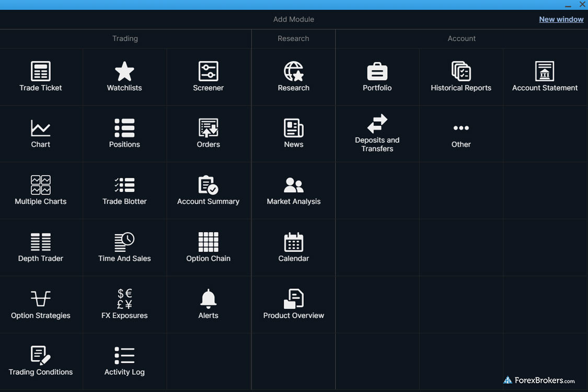Image resolution: width=588 pixels, height=392 pixels.
Task: Click the New window link
Action: (x=561, y=19)
